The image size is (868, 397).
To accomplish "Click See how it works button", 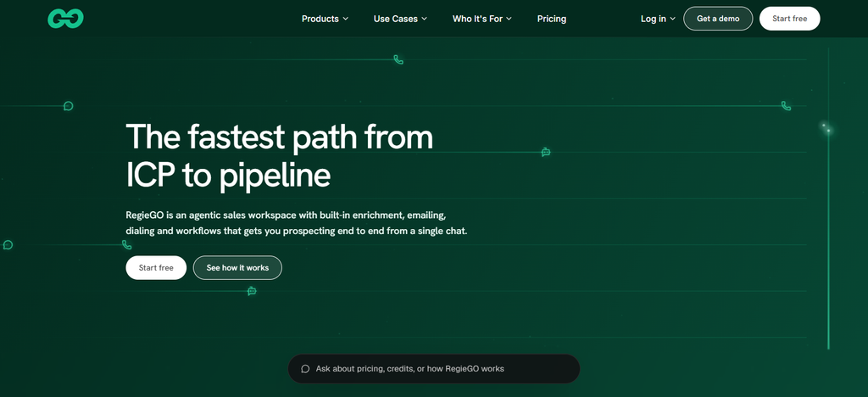I will 237,268.
